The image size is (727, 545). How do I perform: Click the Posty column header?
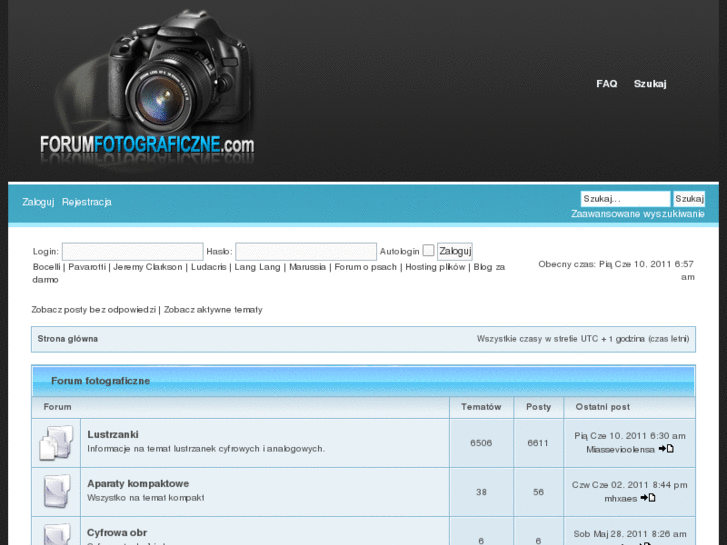pyautogui.click(x=538, y=407)
